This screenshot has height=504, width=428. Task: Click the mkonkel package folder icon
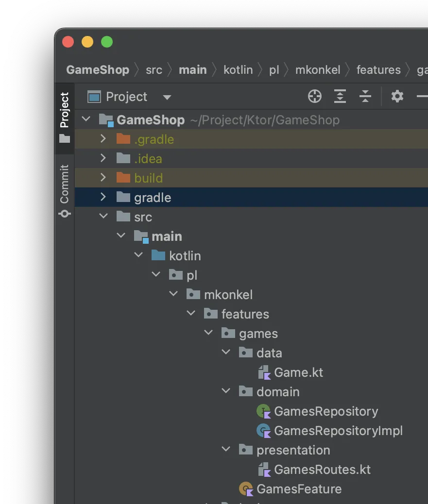pos(193,294)
